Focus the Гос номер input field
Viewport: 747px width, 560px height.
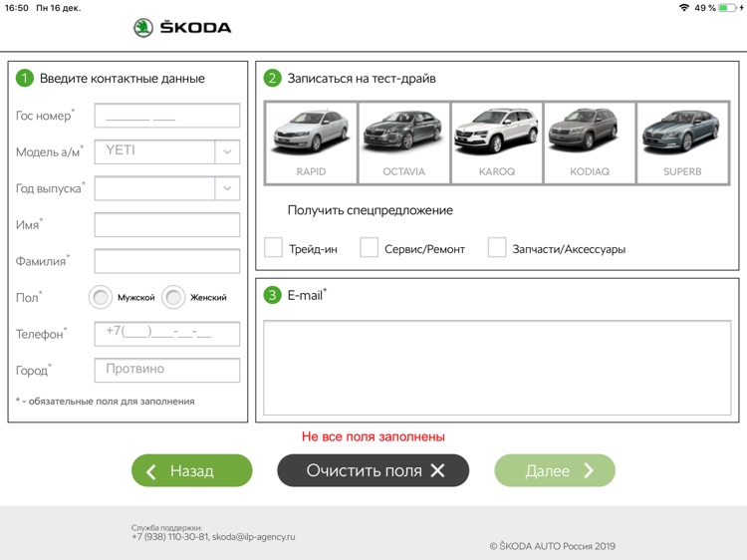click(x=167, y=116)
